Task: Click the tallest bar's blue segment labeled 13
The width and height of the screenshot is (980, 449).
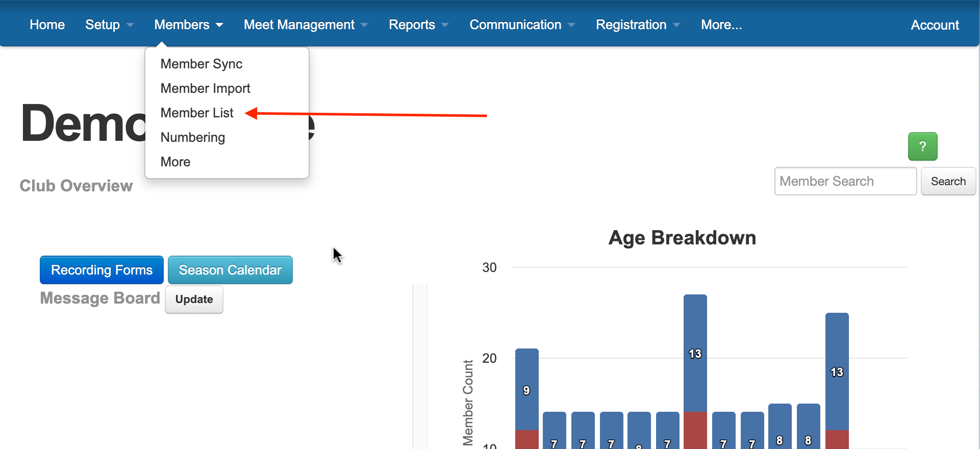Action: (695, 353)
